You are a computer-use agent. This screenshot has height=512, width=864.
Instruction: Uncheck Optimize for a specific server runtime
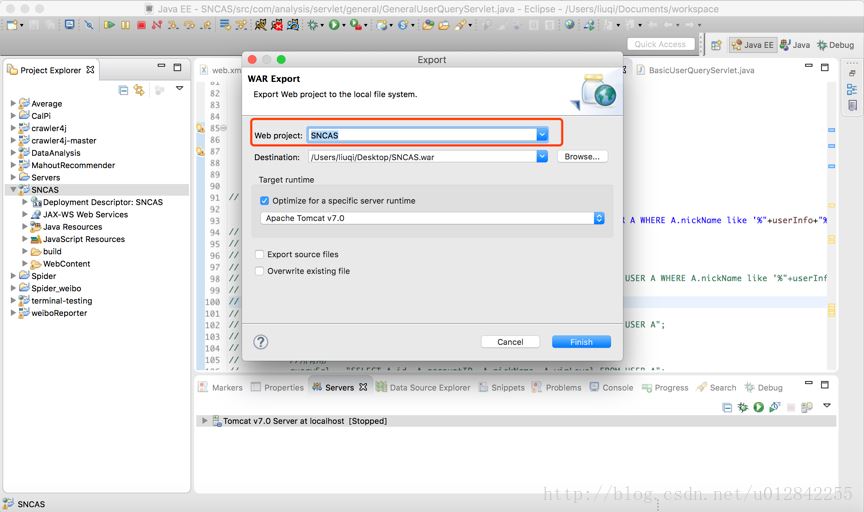pyautogui.click(x=264, y=201)
